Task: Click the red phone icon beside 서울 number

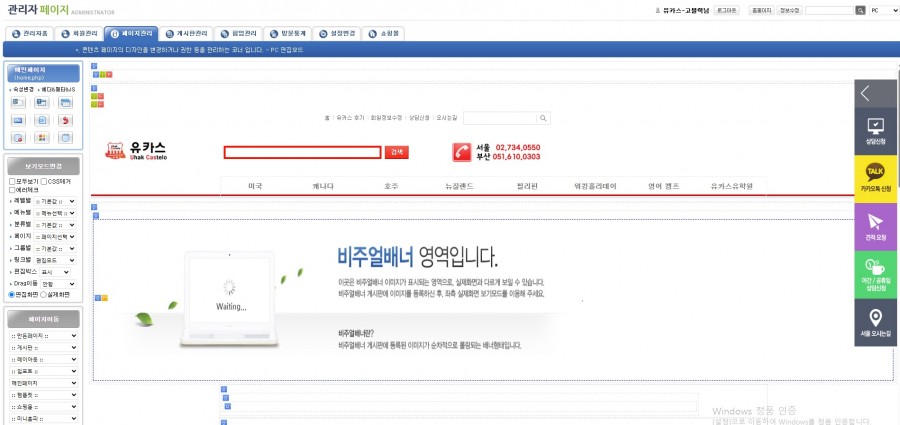Action: point(462,152)
